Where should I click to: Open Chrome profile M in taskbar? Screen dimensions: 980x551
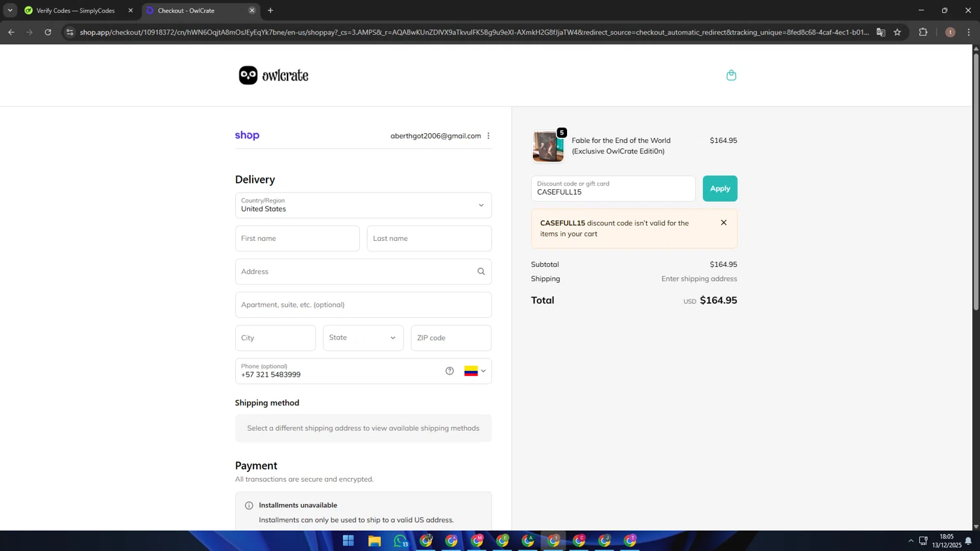pyautogui.click(x=477, y=541)
